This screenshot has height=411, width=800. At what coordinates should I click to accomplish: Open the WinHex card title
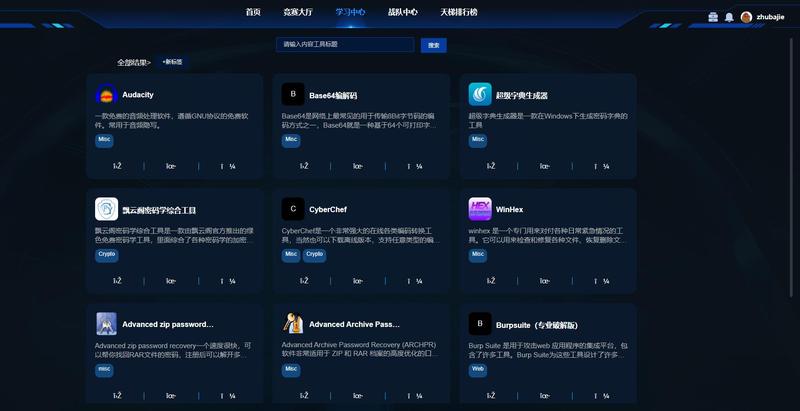click(509, 210)
